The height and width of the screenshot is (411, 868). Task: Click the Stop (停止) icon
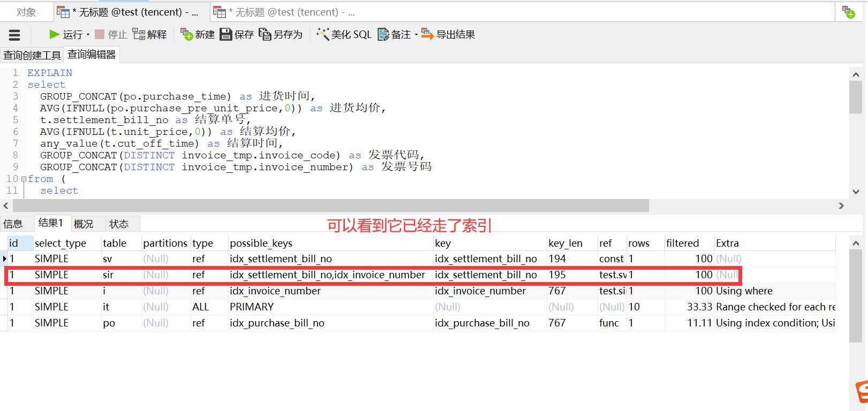click(x=100, y=34)
